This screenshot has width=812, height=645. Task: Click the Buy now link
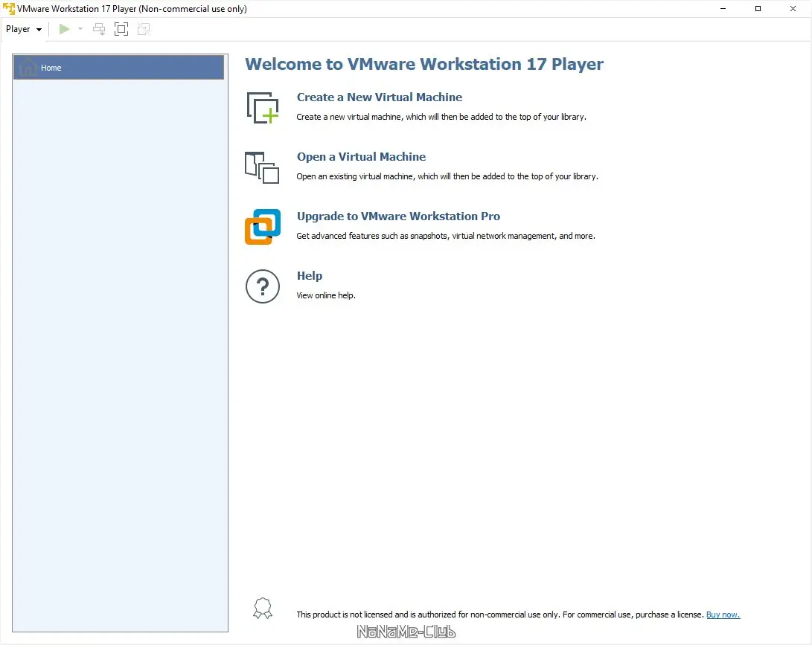[x=723, y=614]
